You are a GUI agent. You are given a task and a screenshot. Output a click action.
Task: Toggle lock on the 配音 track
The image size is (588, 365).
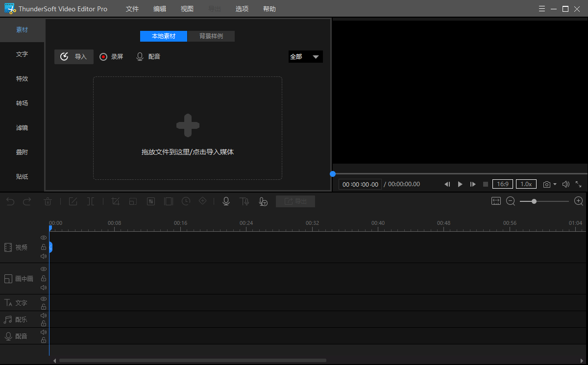[x=44, y=341]
